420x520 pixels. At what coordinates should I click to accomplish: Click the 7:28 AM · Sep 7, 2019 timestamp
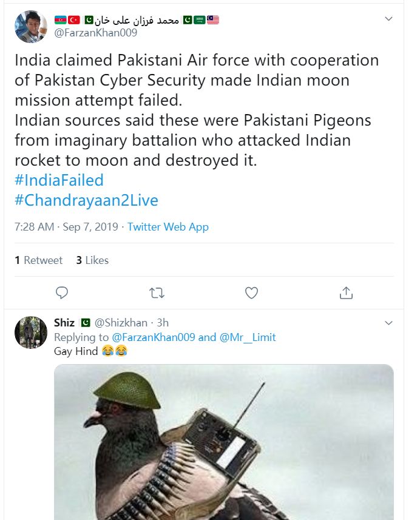pos(67,227)
